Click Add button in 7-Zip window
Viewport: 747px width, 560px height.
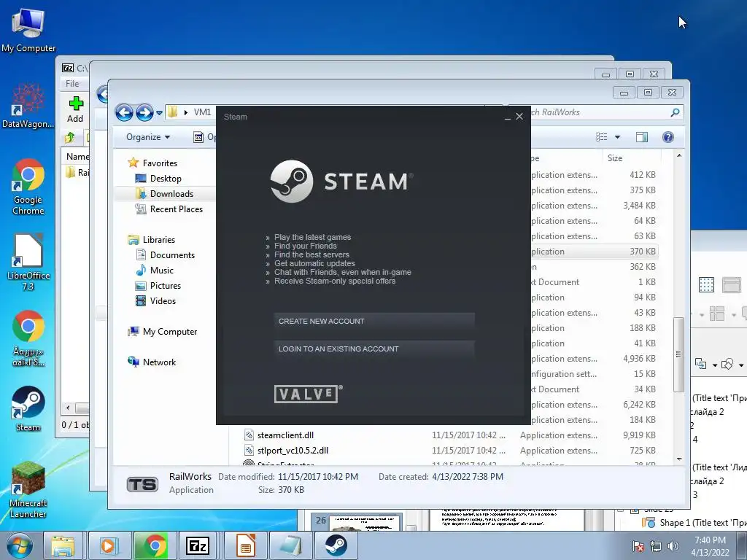click(75, 109)
